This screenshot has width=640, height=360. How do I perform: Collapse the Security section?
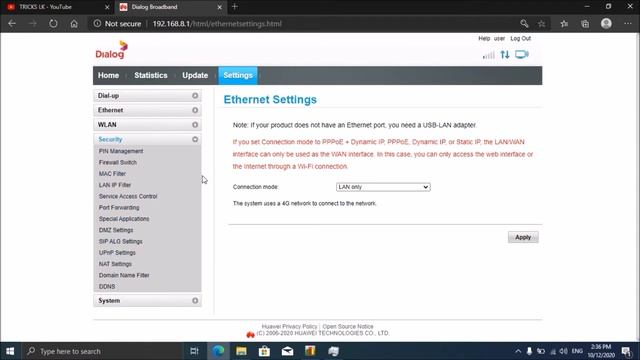point(147,139)
